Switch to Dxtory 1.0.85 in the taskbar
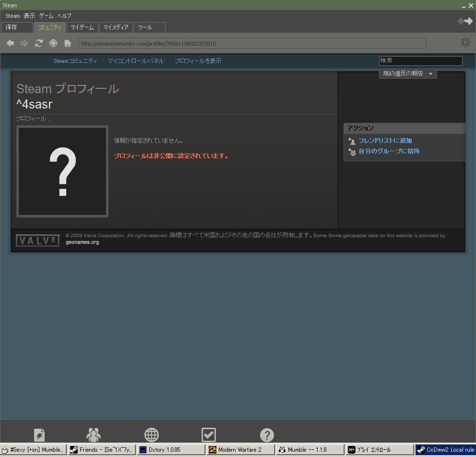This screenshot has height=457, width=476. point(171,450)
